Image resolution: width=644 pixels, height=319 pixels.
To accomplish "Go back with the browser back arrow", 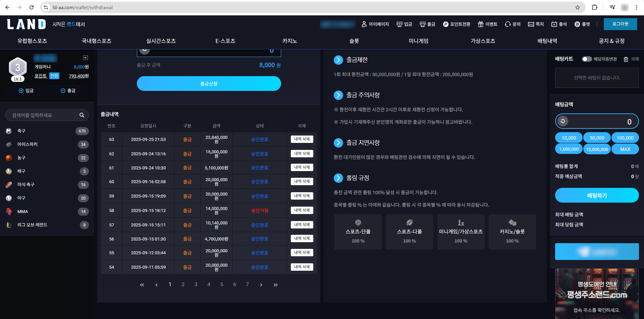I will coord(7,7).
